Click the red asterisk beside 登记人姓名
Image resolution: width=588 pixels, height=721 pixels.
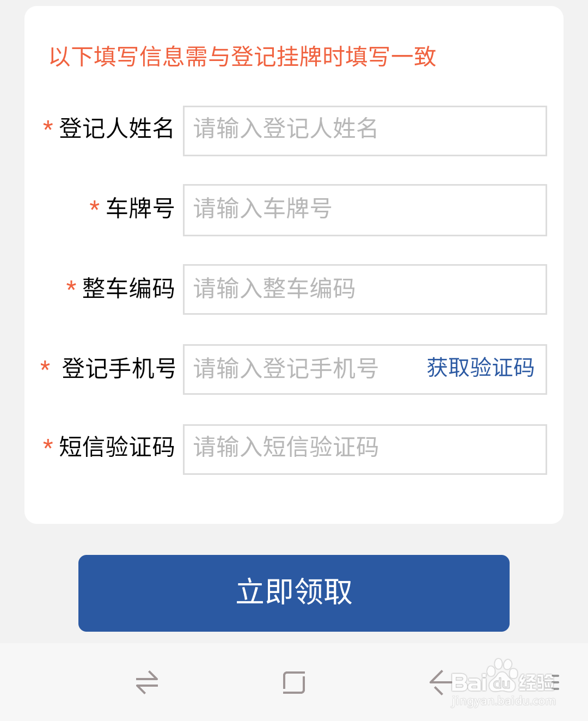48,127
